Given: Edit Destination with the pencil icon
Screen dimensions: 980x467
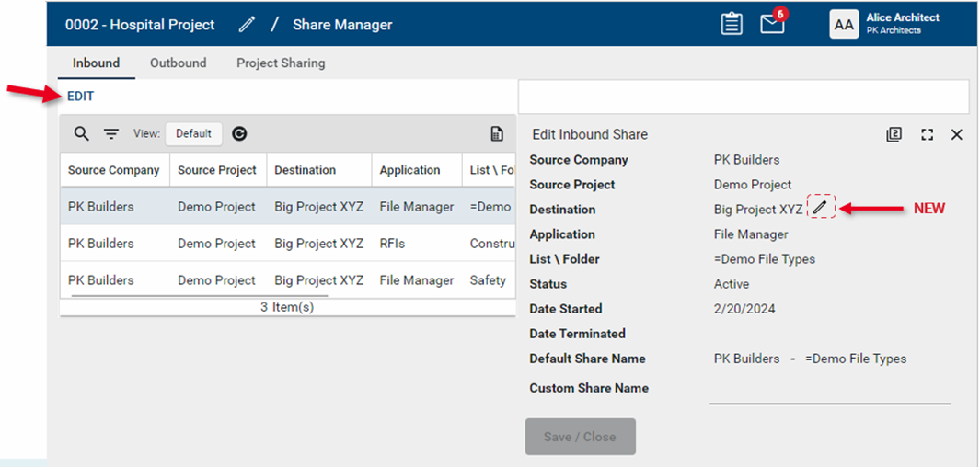Looking at the screenshot, I should point(820,208).
